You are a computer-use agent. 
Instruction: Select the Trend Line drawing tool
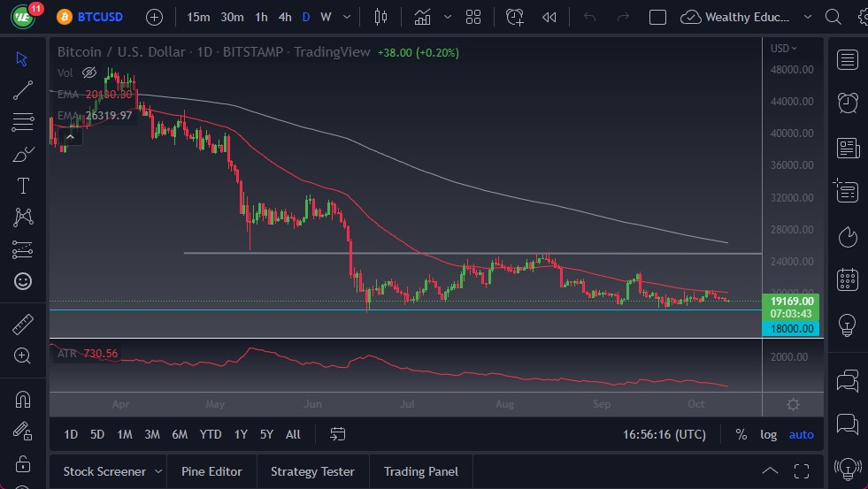click(23, 89)
